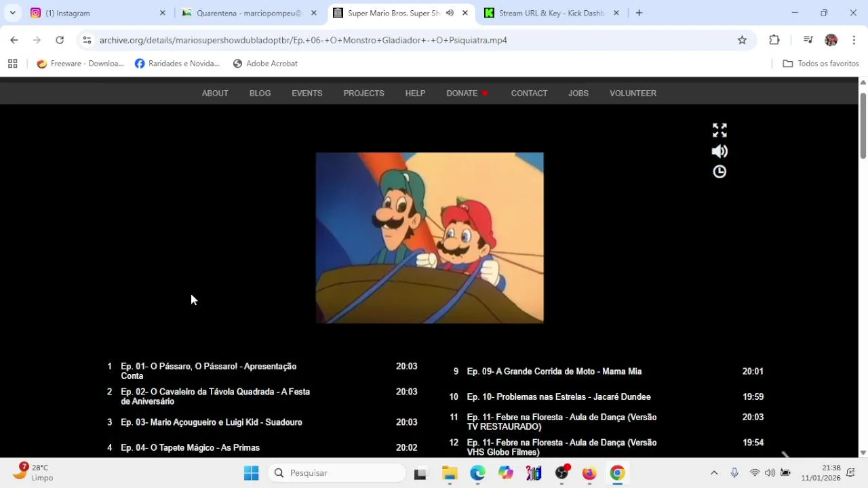
Task: Open the PROJECTS menu item
Action: 363,93
